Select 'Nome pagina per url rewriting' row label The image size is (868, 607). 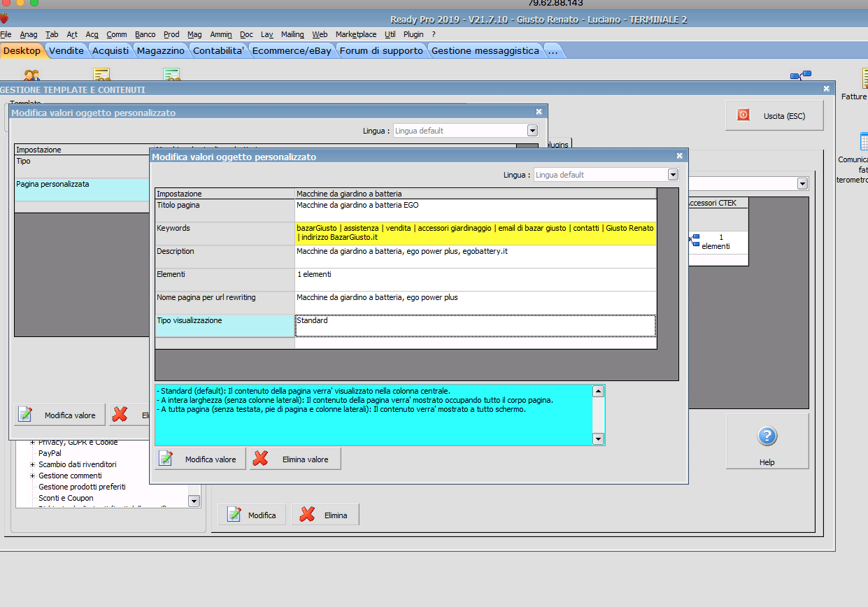pyautogui.click(x=225, y=303)
